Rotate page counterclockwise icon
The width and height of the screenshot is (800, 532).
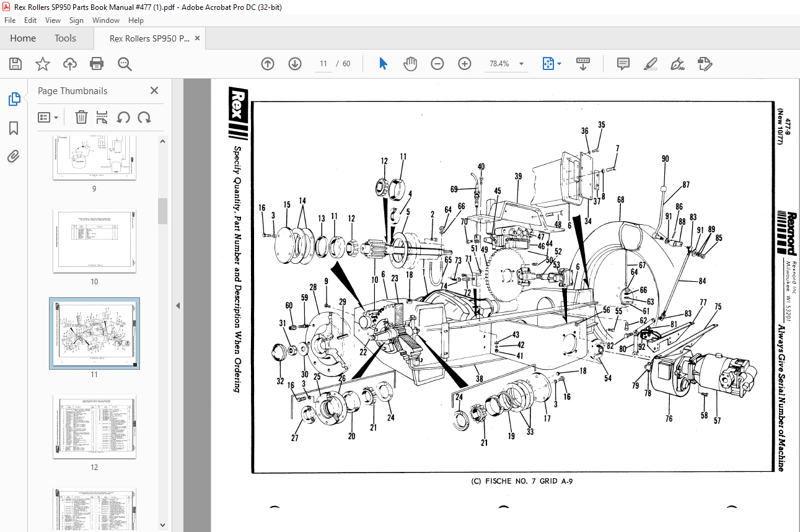click(123, 117)
